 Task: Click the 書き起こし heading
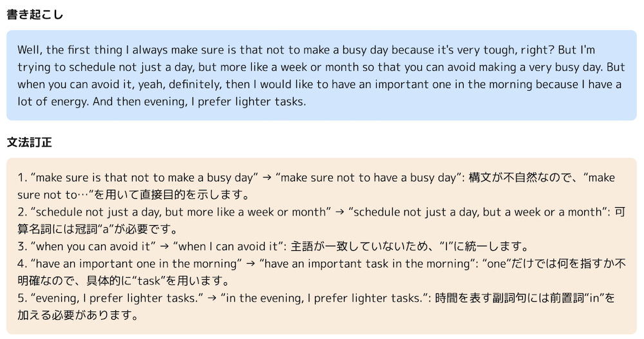click(x=35, y=14)
